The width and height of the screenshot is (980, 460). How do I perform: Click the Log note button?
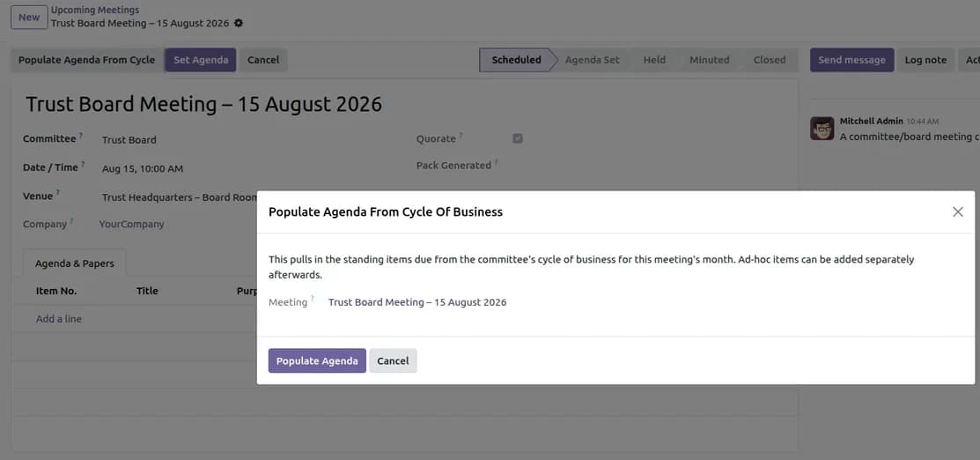coord(925,60)
